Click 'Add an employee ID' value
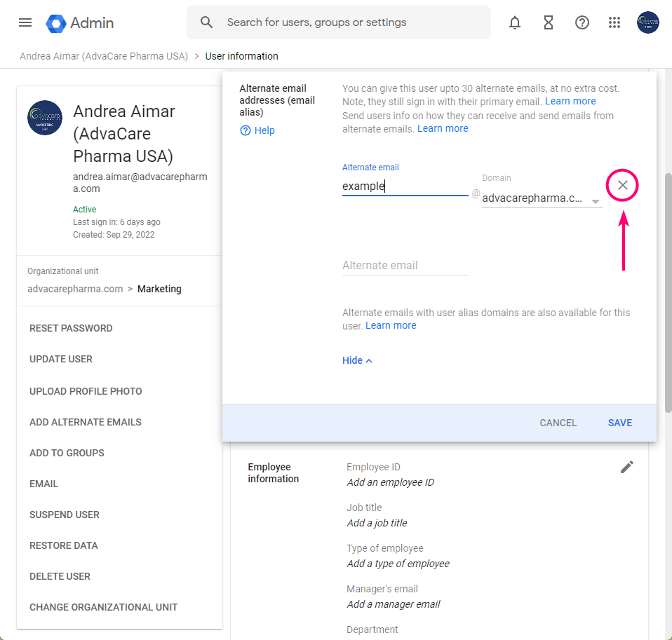This screenshot has width=672, height=640. pyautogui.click(x=390, y=482)
